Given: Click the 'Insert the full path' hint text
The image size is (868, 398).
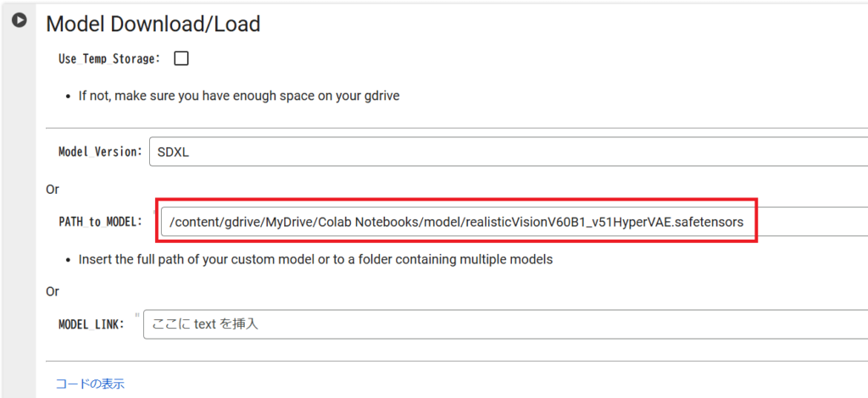Looking at the screenshot, I should point(315,259).
